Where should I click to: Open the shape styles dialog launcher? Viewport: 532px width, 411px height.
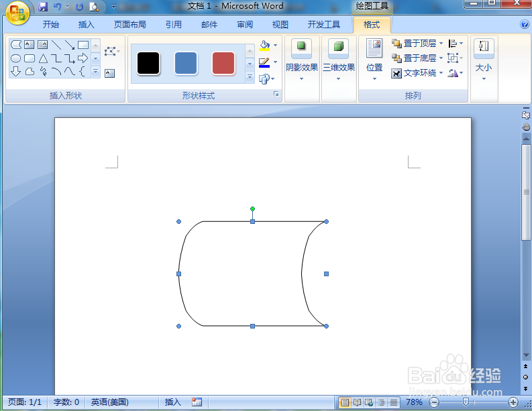pyautogui.click(x=276, y=94)
